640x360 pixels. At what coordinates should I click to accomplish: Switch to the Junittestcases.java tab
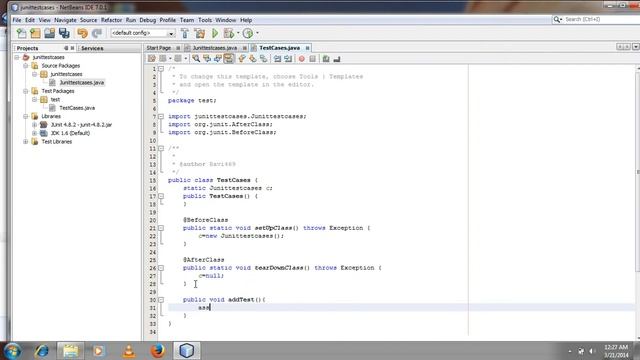(x=215, y=48)
